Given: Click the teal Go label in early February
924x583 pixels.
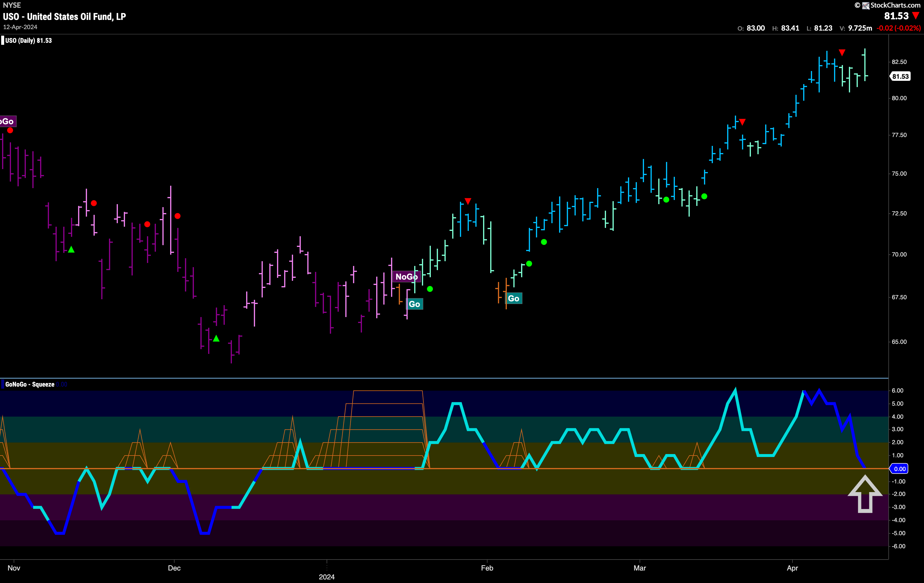Looking at the screenshot, I should [513, 298].
